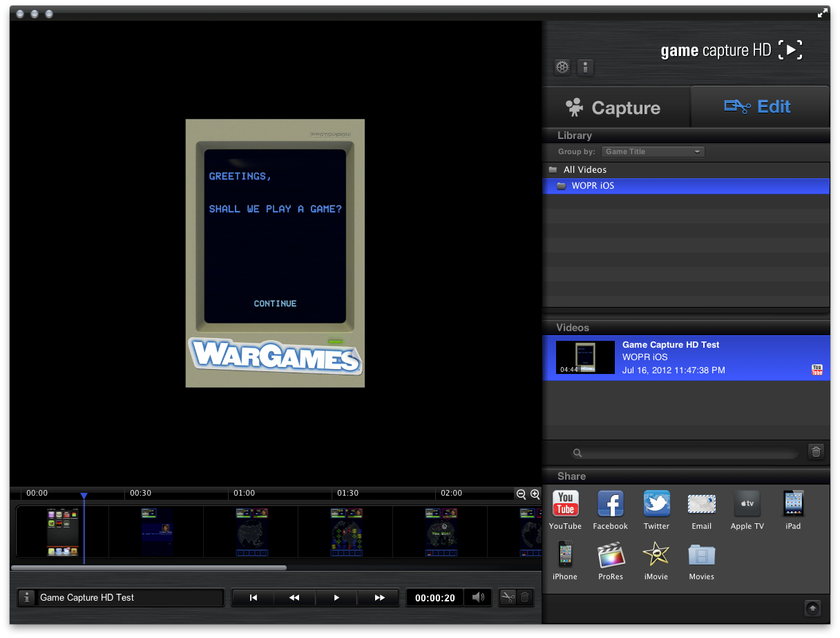Open the settings gear icon

(x=562, y=67)
